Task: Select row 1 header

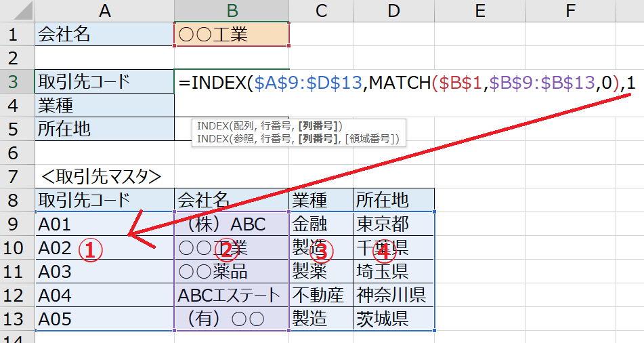Action: click(17, 34)
